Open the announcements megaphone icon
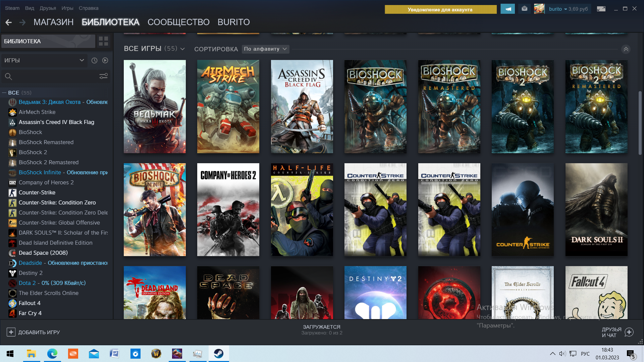Image resolution: width=644 pixels, height=362 pixels. tap(508, 9)
